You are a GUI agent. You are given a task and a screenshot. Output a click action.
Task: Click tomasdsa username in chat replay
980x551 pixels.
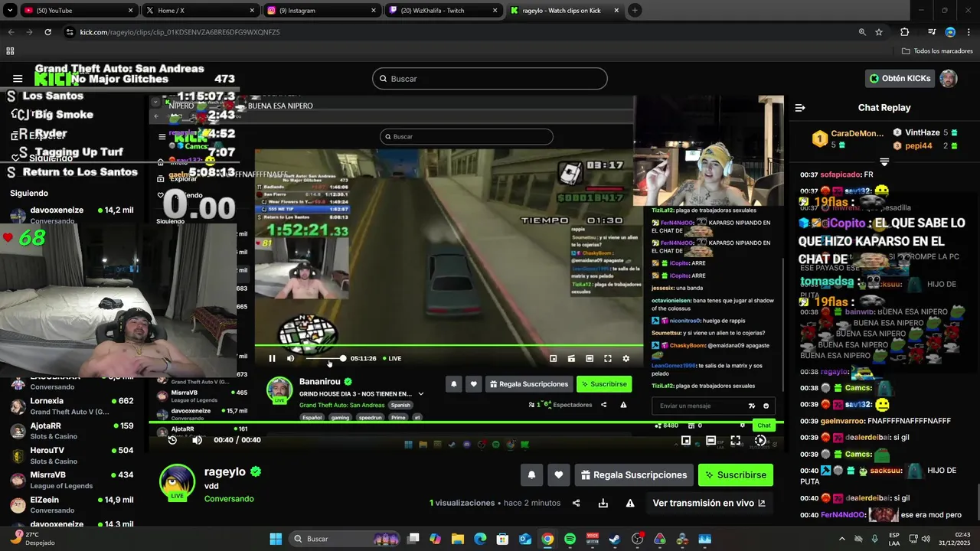825,282
